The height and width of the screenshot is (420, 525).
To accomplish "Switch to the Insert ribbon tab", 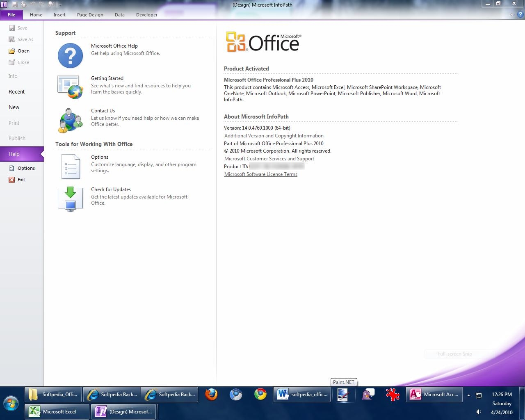I will [59, 15].
